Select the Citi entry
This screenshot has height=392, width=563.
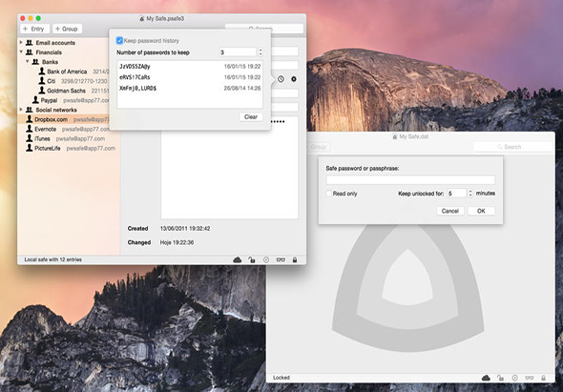click(68, 81)
